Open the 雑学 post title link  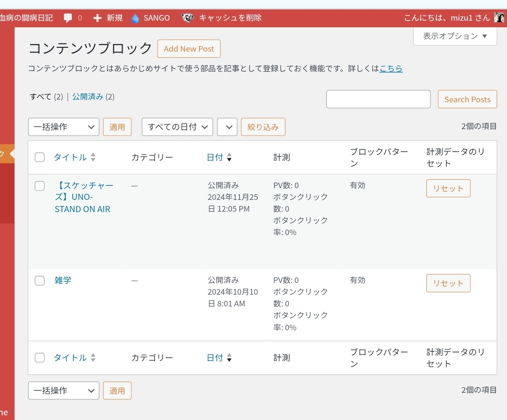(x=63, y=280)
